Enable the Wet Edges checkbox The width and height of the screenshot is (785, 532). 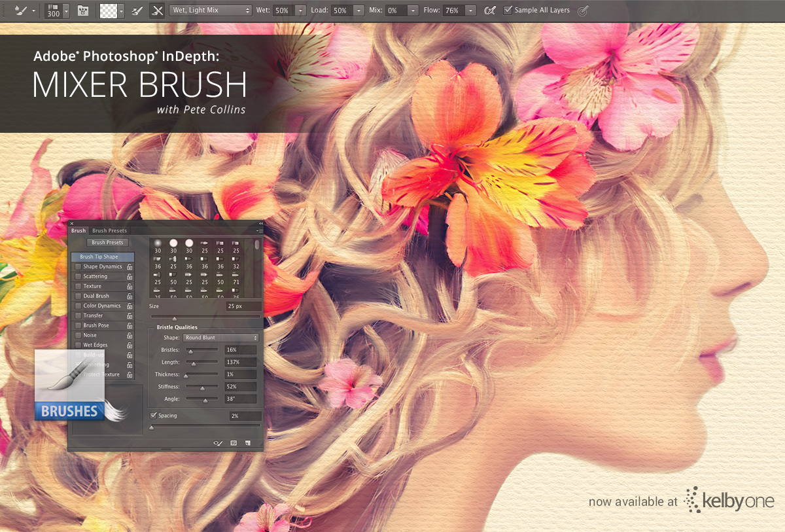[78, 346]
